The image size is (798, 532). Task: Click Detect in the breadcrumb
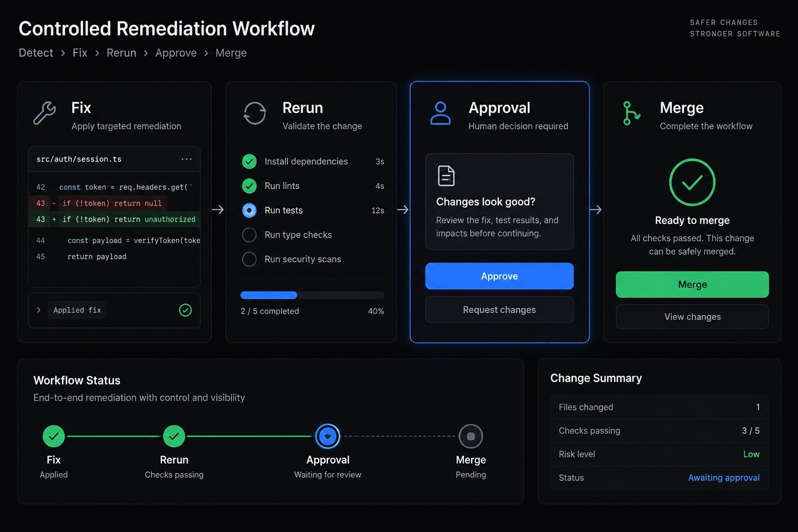[36, 53]
